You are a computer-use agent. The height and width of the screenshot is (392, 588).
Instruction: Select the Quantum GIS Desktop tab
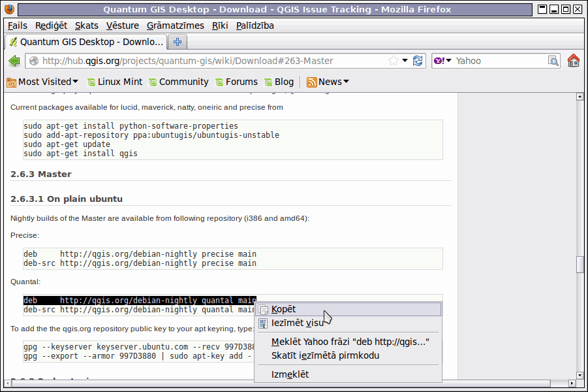[86, 42]
